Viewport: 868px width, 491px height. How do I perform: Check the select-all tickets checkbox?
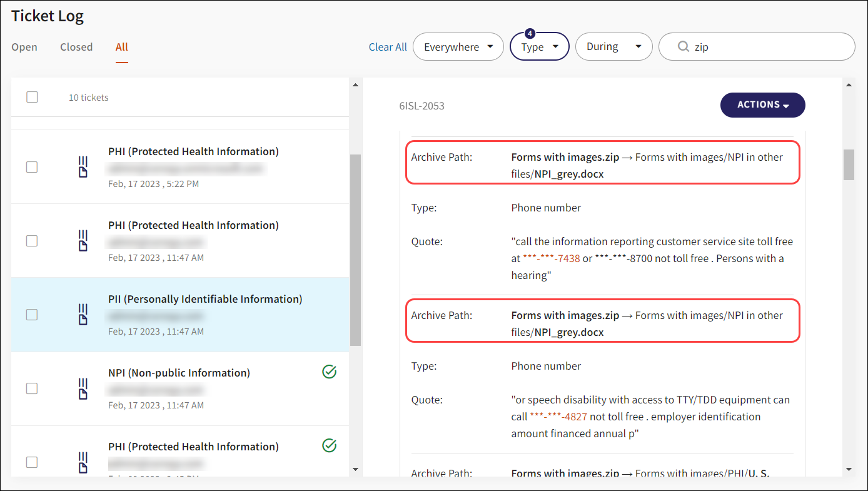coord(32,97)
